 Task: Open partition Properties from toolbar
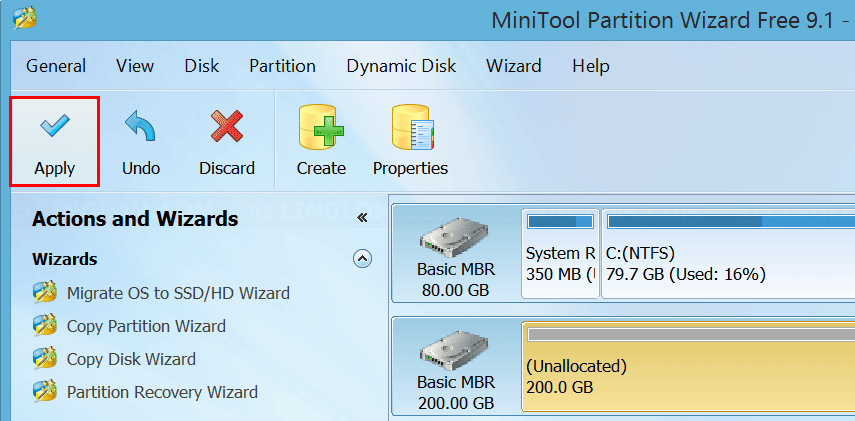[x=410, y=141]
